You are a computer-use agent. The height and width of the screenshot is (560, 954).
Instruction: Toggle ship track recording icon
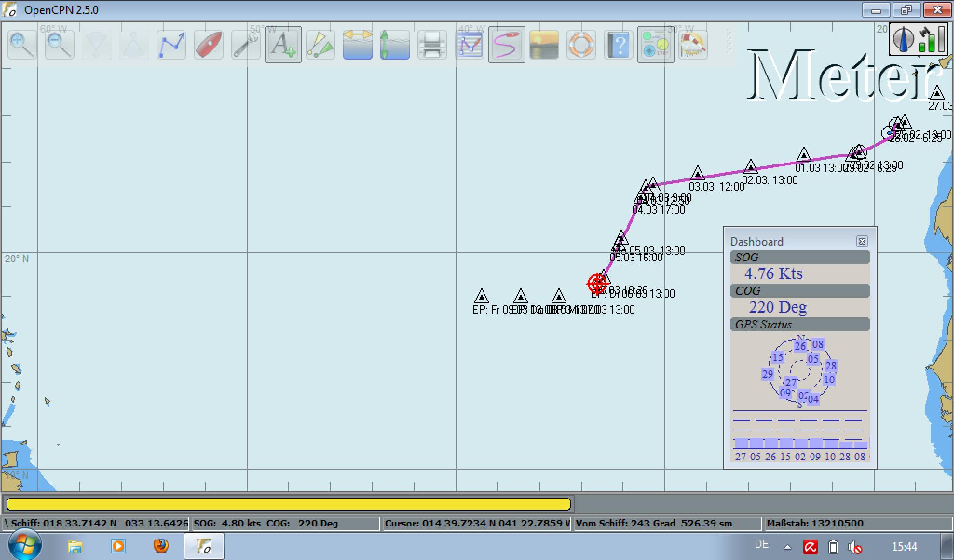507,45
